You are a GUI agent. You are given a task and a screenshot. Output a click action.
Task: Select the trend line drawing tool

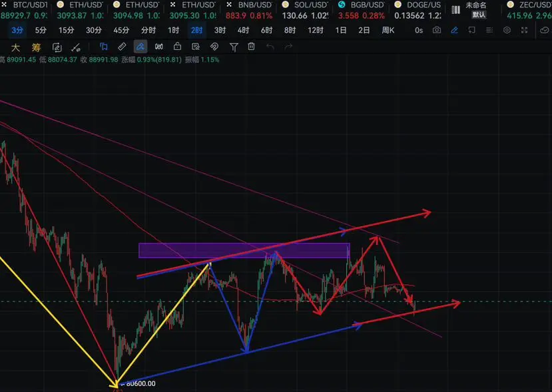point(76,47)
